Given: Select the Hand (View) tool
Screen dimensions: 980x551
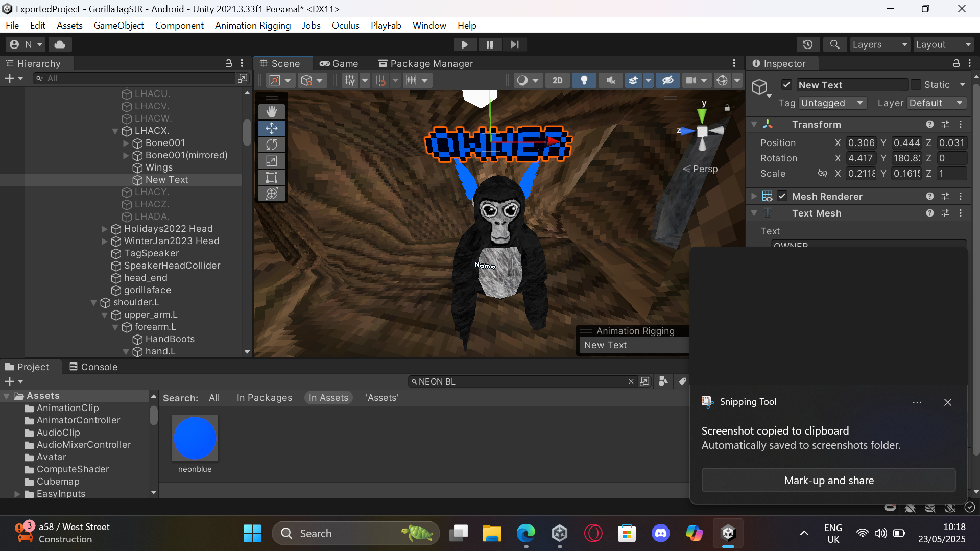Looking at the screenshot, I should click(x=272, y=112).
